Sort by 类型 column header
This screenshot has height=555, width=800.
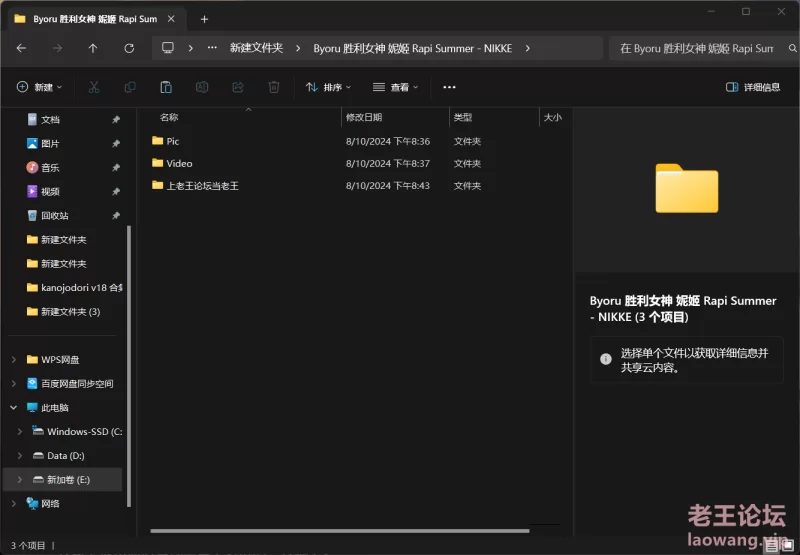pyautogui.click(x=463, y=117)
